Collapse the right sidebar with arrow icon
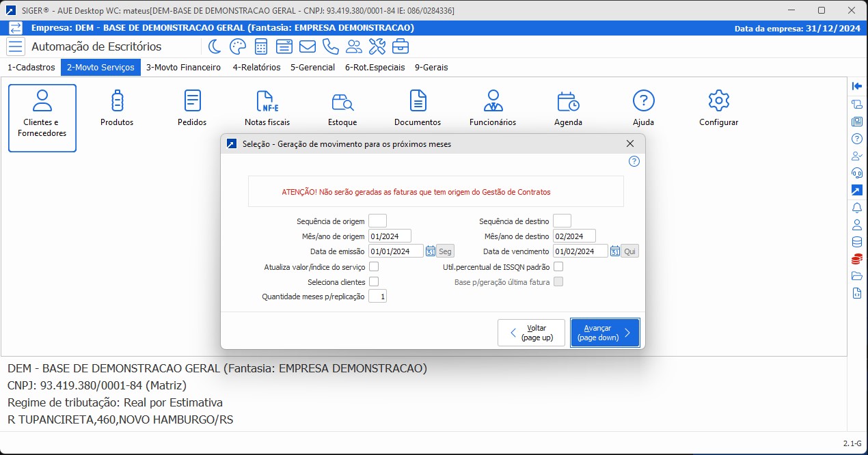 coord(857,86)
